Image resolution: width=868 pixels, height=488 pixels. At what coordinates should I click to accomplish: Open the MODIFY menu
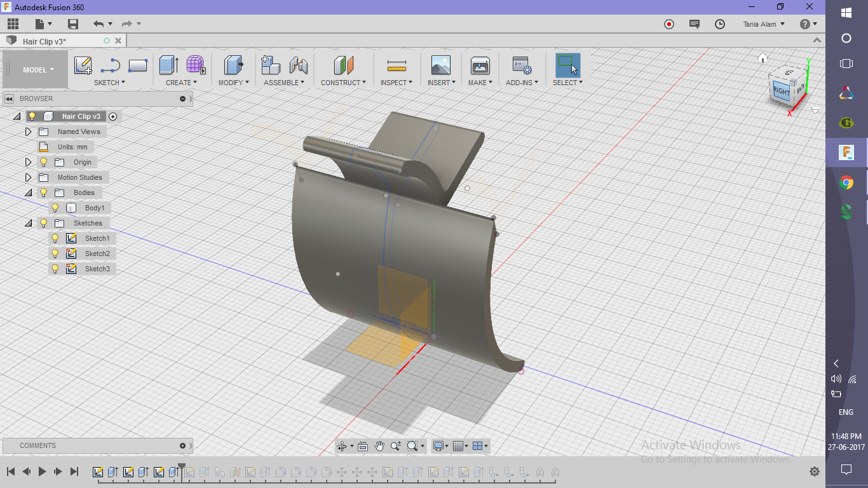click(234, 83)
